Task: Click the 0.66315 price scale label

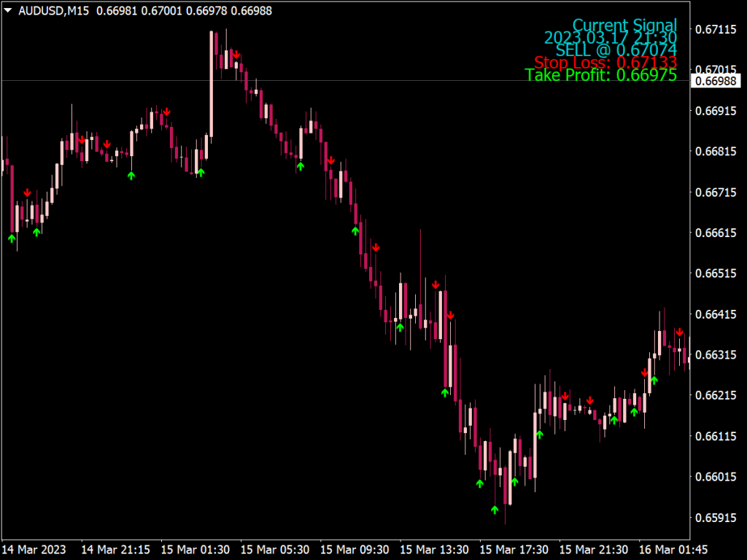Action: [x=716, y=355]
